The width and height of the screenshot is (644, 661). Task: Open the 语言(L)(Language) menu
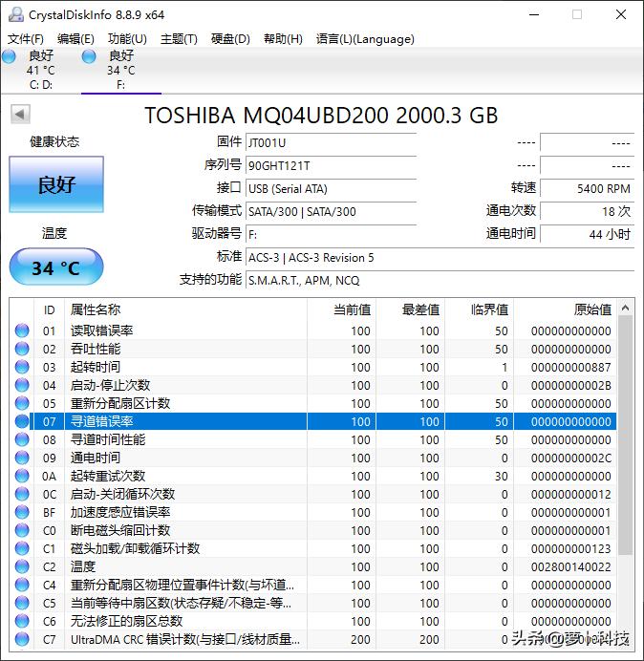pos(365,39)
